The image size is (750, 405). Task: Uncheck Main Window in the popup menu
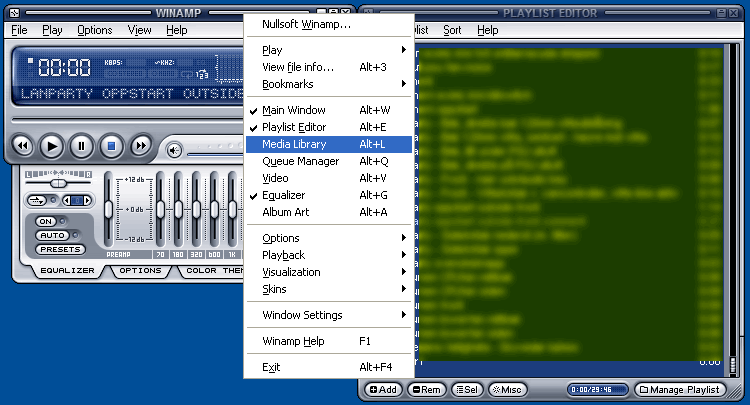329,110
